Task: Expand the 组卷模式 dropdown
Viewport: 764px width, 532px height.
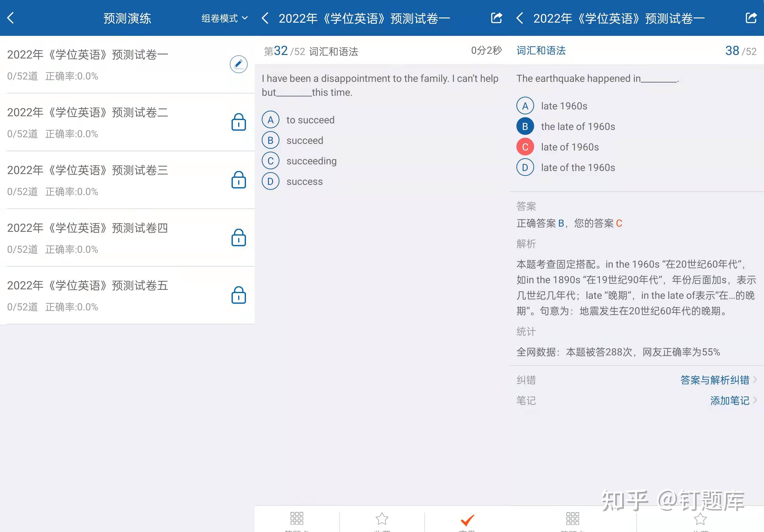Action: pos(225,18)
